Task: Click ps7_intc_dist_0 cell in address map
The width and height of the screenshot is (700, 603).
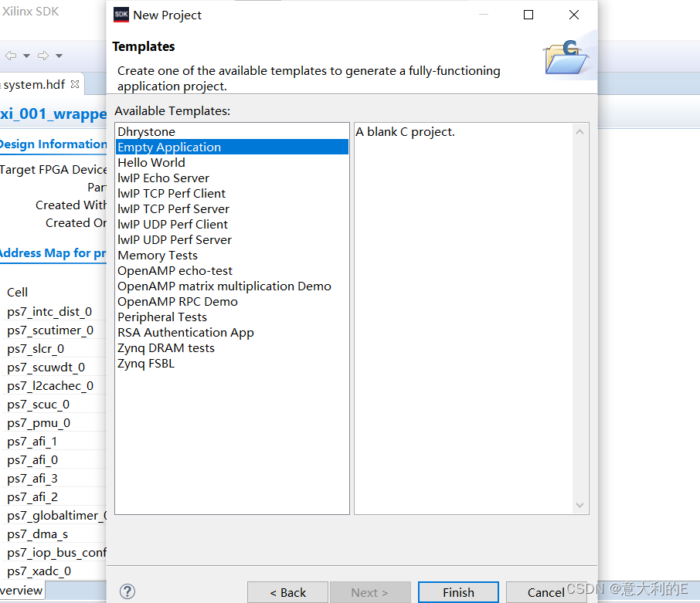Action: [49, 312]
